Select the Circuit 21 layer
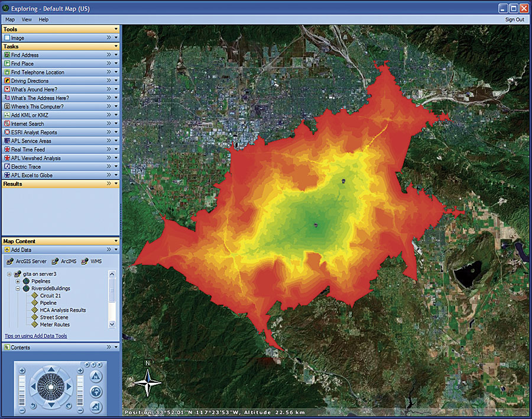 click(x=50, y=295)
